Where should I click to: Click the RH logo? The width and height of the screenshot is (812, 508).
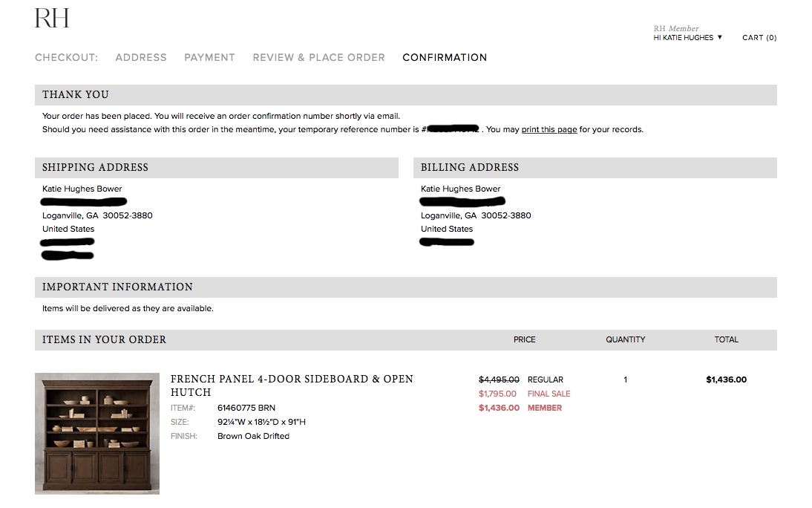click(x=52, y=18)
